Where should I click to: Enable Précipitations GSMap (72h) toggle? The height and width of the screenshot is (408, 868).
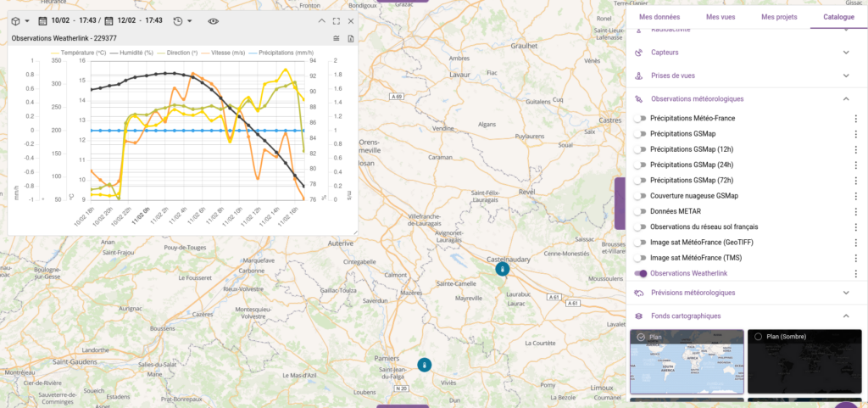[641, 181]
